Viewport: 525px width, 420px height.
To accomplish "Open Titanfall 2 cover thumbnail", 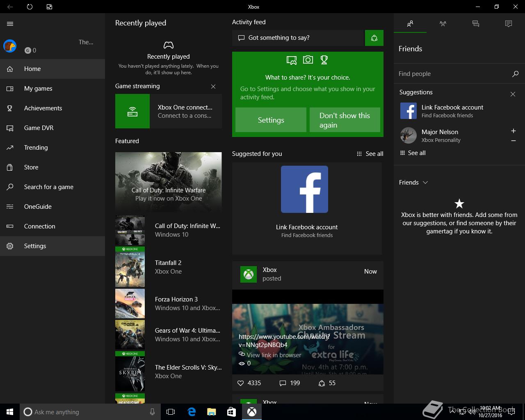I will click(x=130, y=267).
